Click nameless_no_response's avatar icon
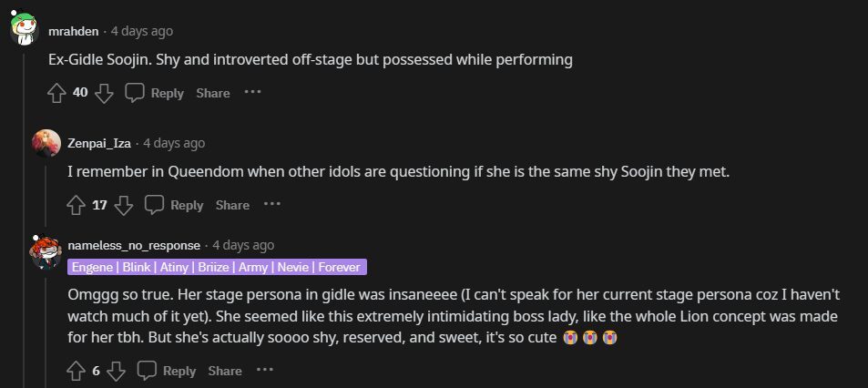The image size is (868, 388). 46,252
